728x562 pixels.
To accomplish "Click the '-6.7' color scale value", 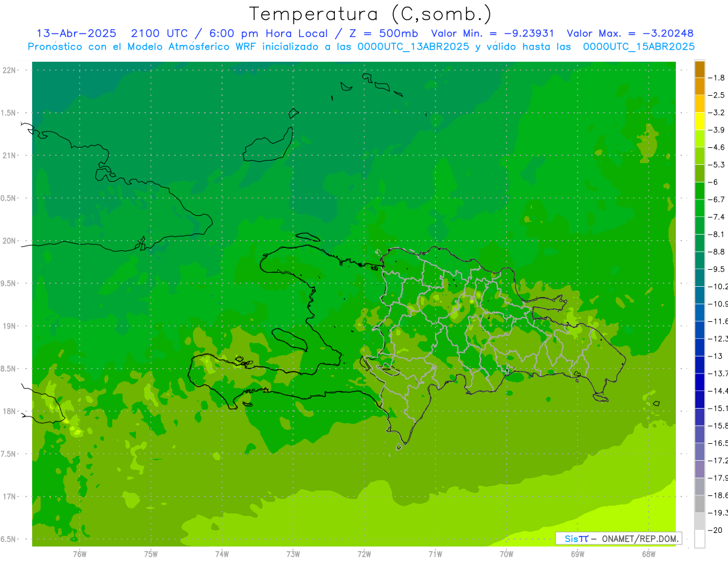I will [717, 199].
